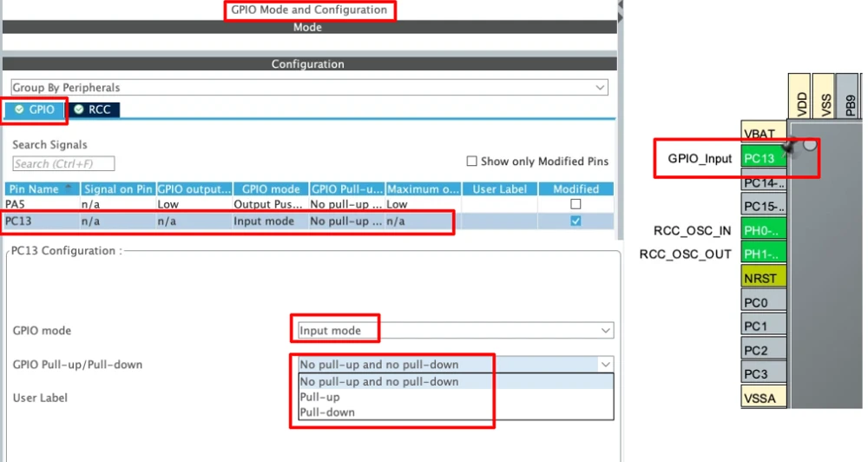868x462 pixels.
Task: Click PC14 pin on chip view
Action: coord(763,182)
